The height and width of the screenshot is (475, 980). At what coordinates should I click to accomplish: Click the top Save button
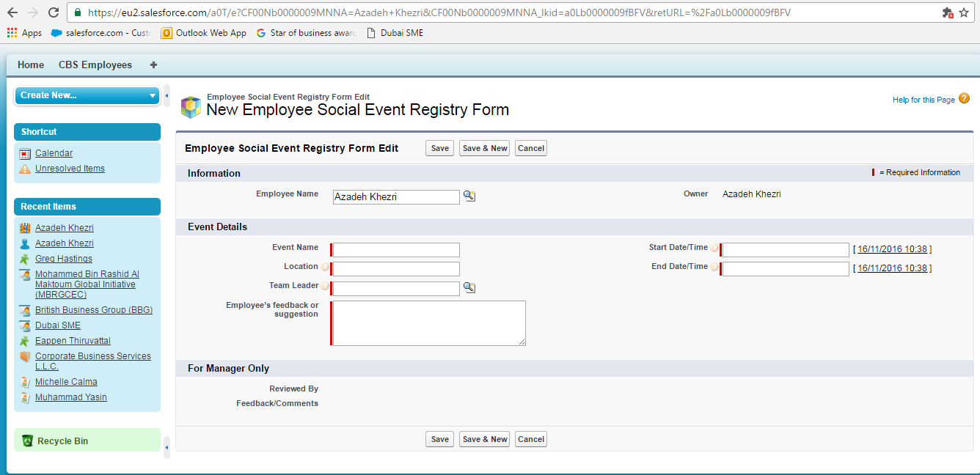(x=439, y=148)
